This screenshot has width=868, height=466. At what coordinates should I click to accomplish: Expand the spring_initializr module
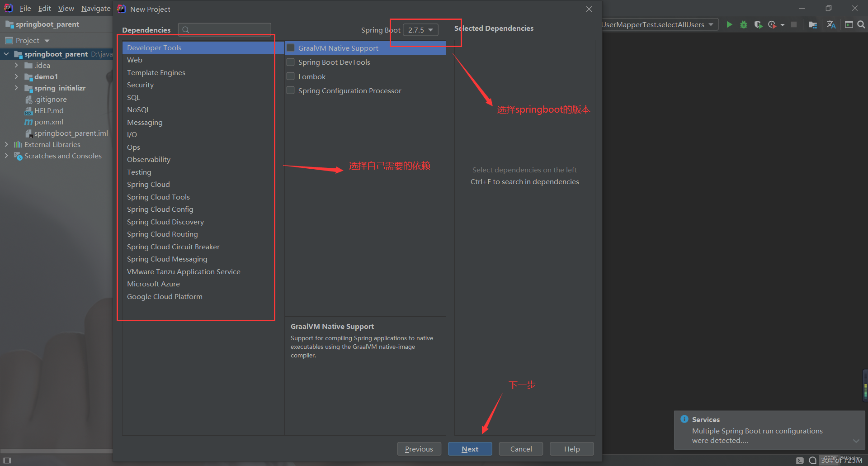tap(16, 88)
